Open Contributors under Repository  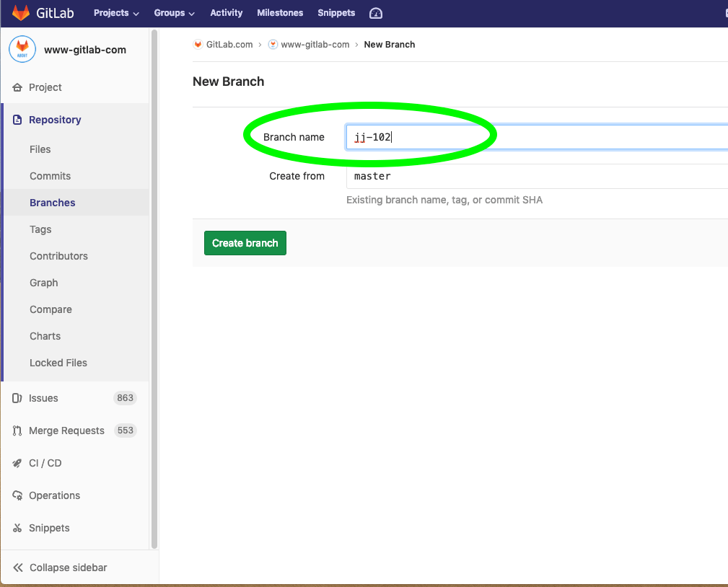pyautogui.click(x=58, y=256)
